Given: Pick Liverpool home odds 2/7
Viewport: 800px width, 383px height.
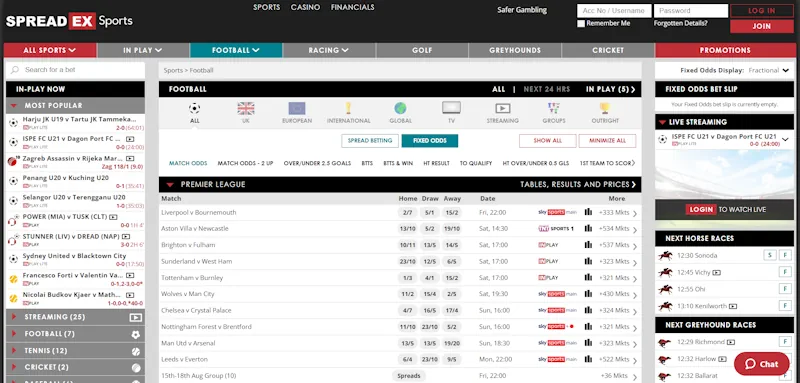Looking at the screenshot, I should tap(407, 212).
